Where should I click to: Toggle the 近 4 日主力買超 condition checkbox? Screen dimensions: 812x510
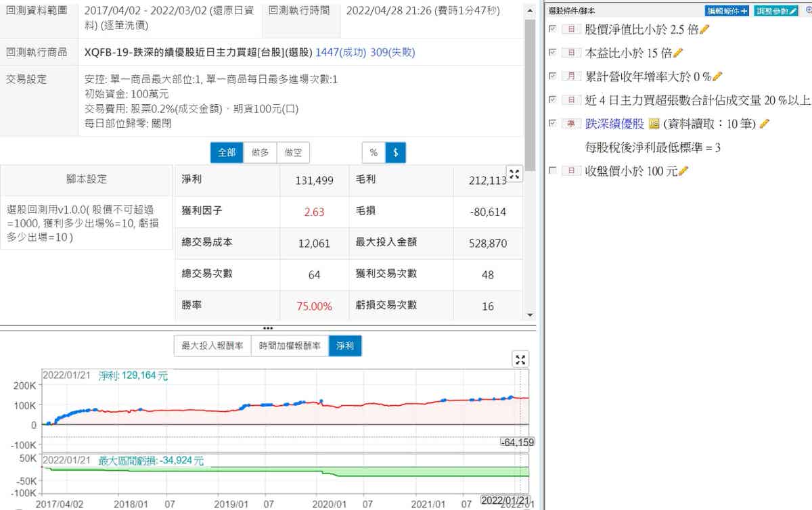553,100
